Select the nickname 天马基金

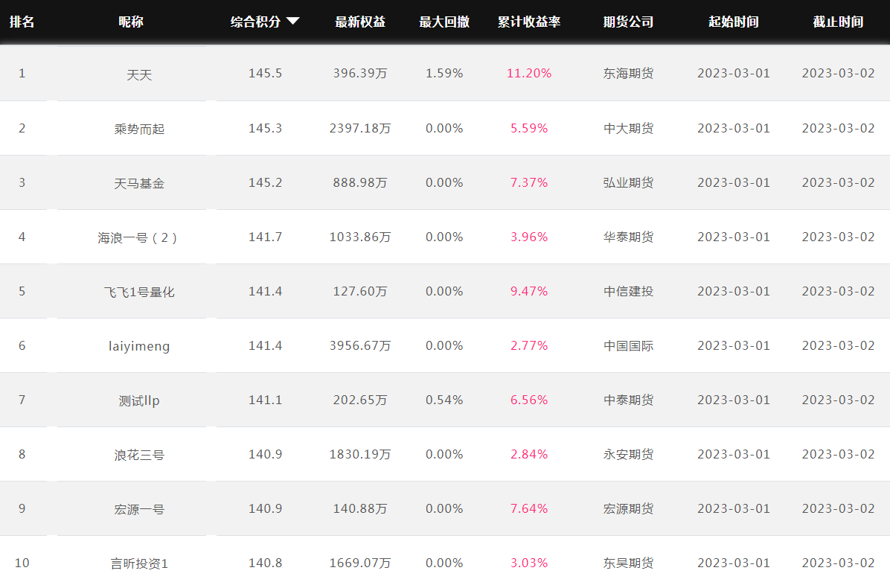139,183
